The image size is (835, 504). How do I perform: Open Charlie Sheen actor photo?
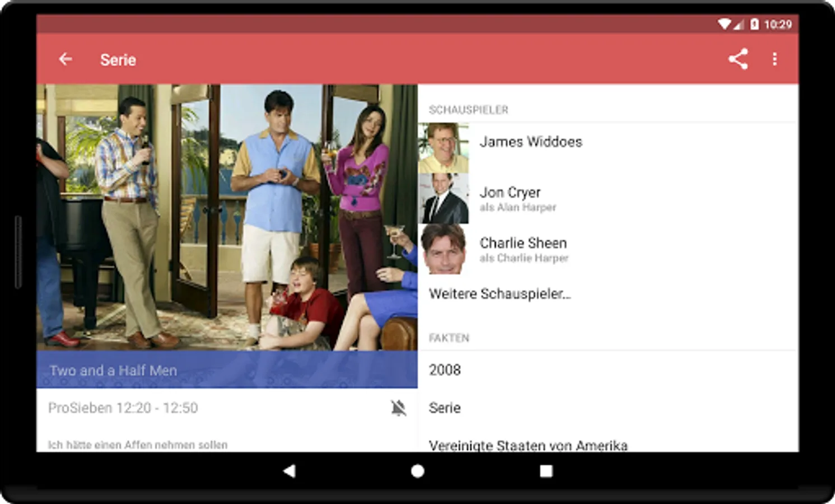tap(443, 249)
